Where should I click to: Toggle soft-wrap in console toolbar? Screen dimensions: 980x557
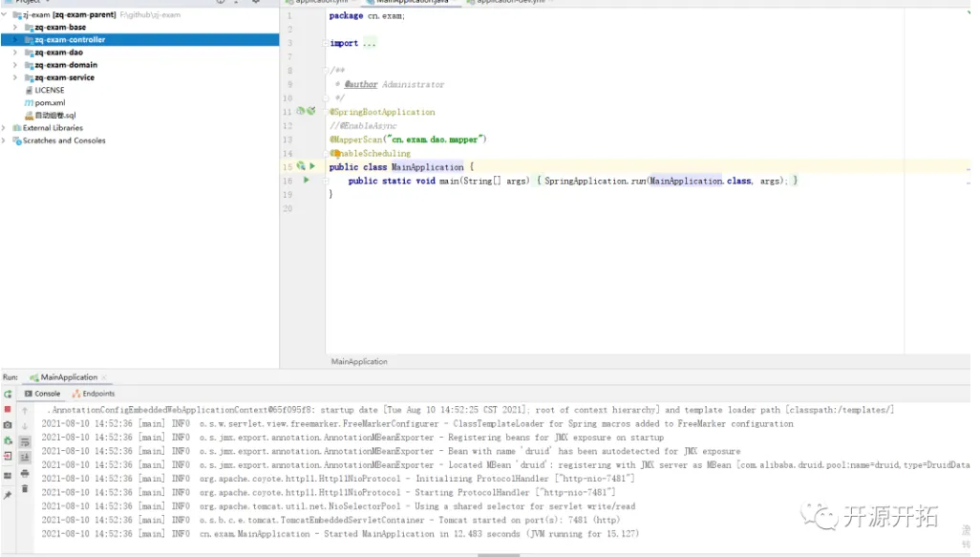[25, 441]
